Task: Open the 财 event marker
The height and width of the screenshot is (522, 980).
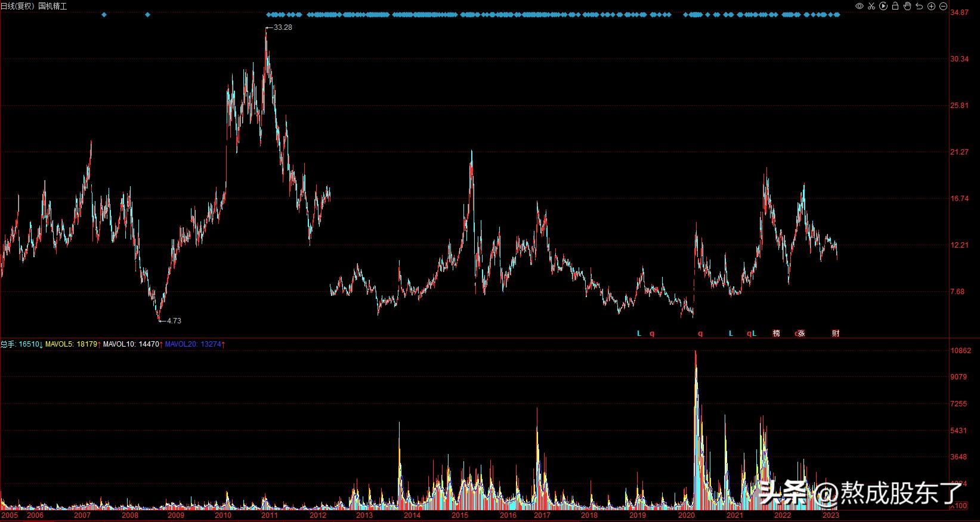Action: coord(836,333)
